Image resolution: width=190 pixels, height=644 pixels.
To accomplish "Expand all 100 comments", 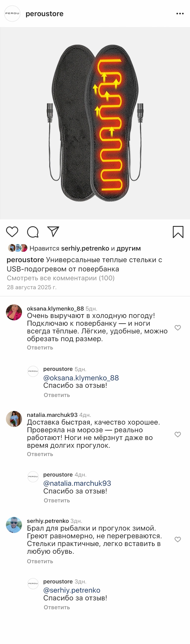I will click(61, 278).
